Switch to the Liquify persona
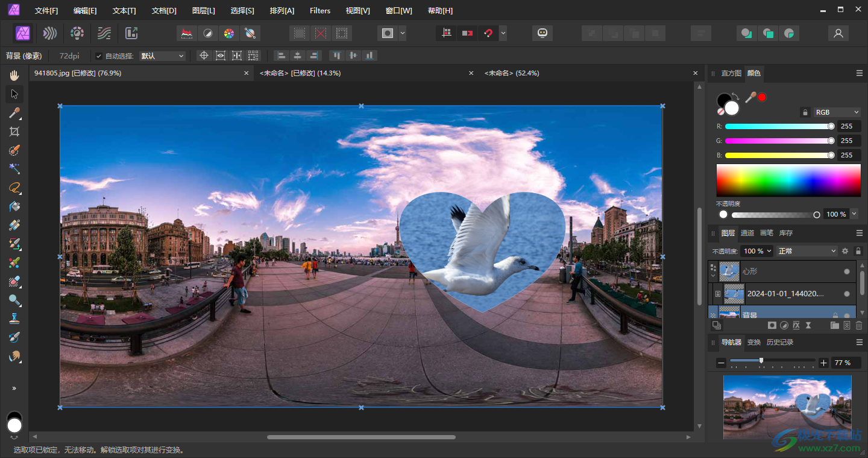Screen dimensions: 868x458 50,33
